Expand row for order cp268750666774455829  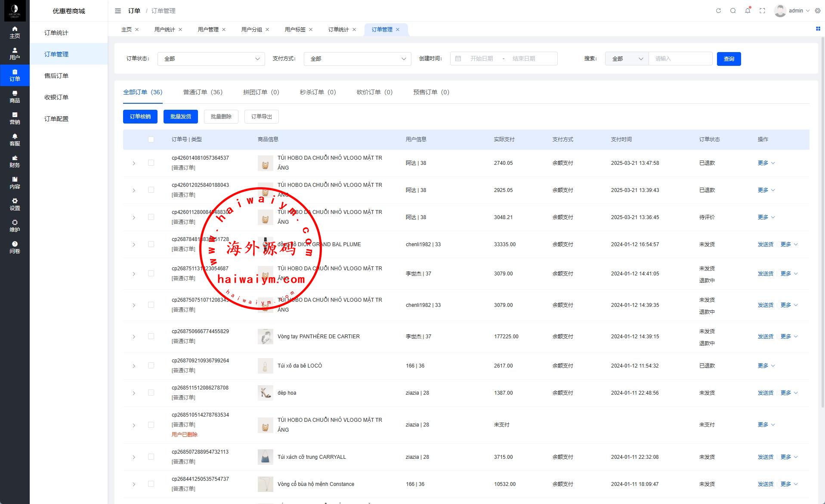pos(134,337)
